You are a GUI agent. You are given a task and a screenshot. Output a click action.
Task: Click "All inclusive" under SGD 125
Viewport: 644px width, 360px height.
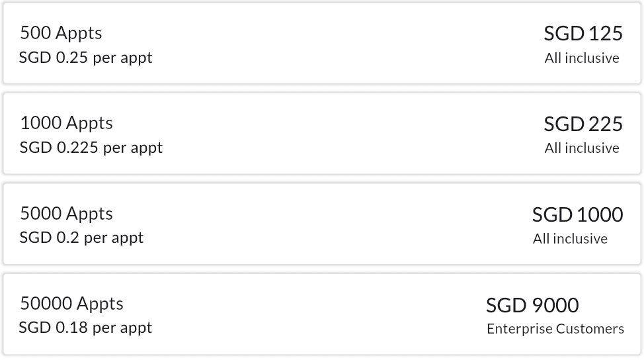[582, 58]
